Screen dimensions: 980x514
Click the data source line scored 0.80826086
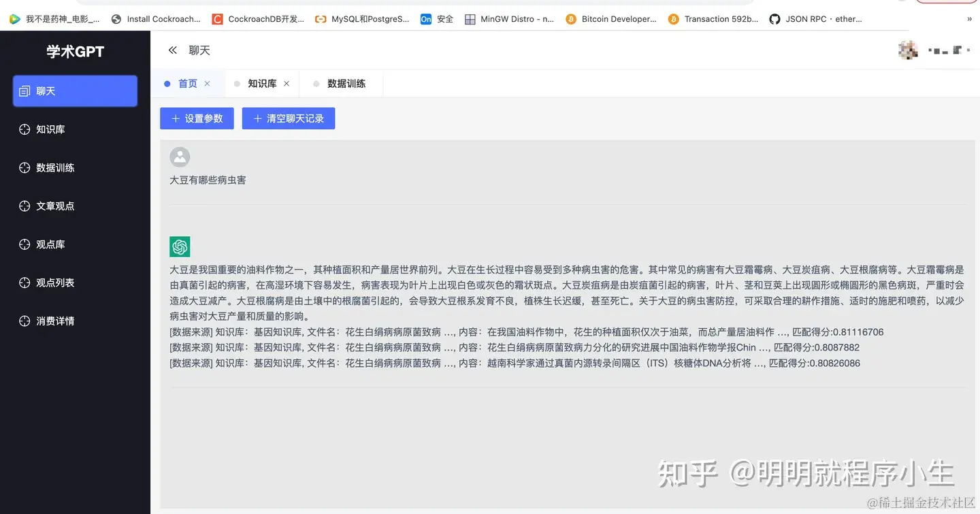click(514, 363)
